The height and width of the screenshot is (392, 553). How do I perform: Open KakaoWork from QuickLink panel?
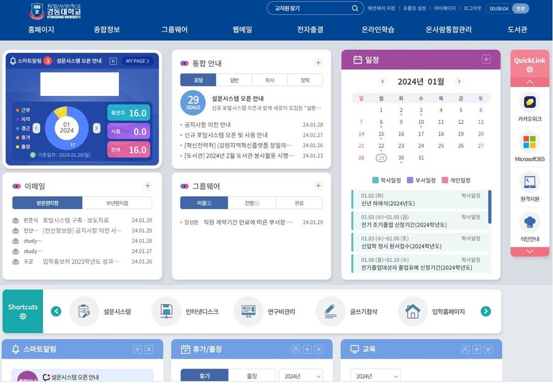coord(529,102)
